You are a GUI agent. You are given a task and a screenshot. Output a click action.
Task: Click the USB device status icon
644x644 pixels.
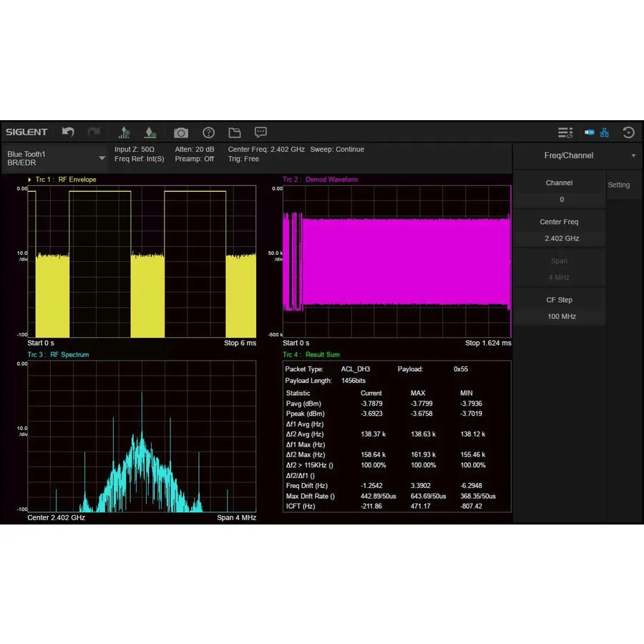pos(589,132)
